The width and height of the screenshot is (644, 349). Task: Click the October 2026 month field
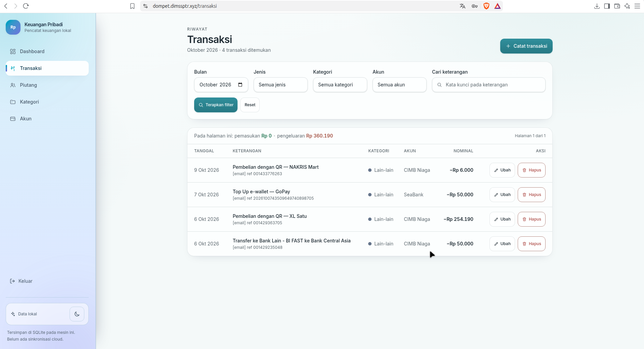221,85
